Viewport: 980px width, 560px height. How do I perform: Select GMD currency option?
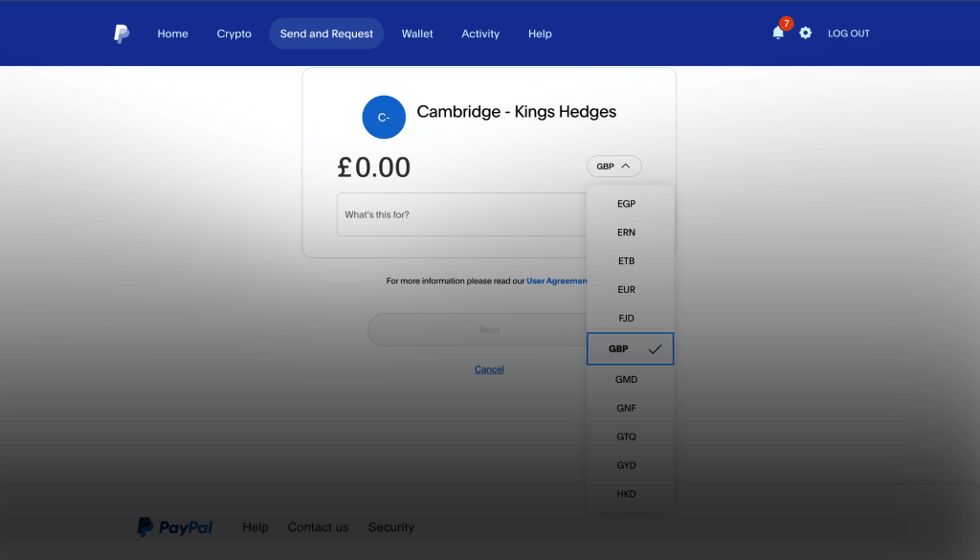[x=627, y=380]
